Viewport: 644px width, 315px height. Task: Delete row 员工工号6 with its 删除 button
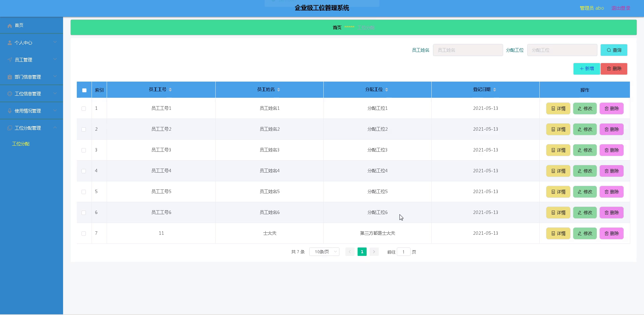(x=611, y=213)
